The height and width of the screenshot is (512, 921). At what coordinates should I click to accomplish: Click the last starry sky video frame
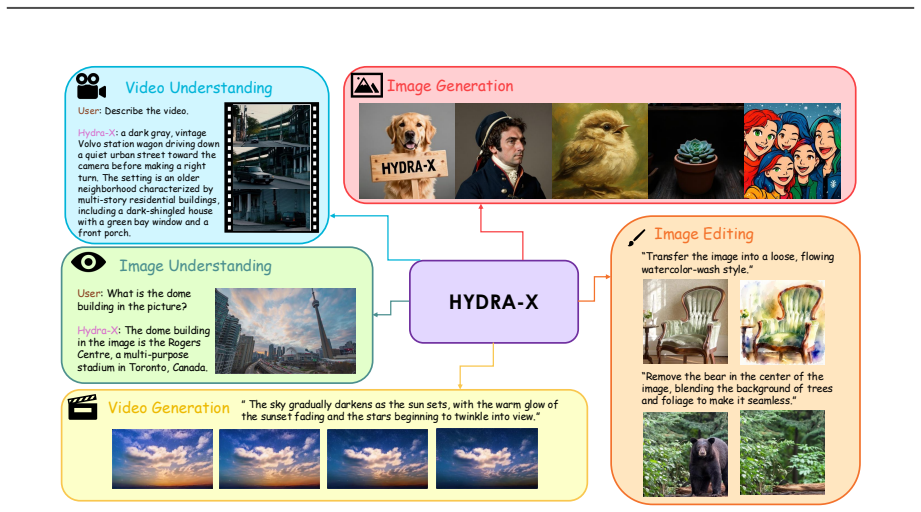[x=487, y=458]
